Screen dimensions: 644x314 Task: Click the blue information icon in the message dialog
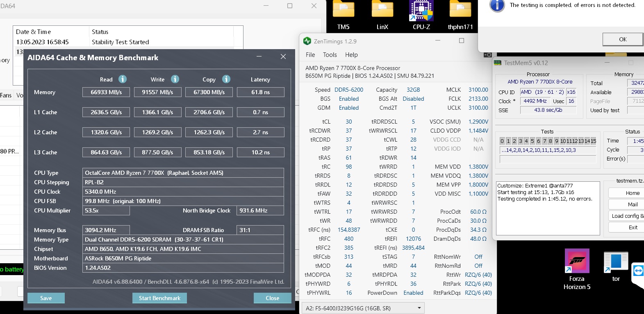(x=497, y=6)
